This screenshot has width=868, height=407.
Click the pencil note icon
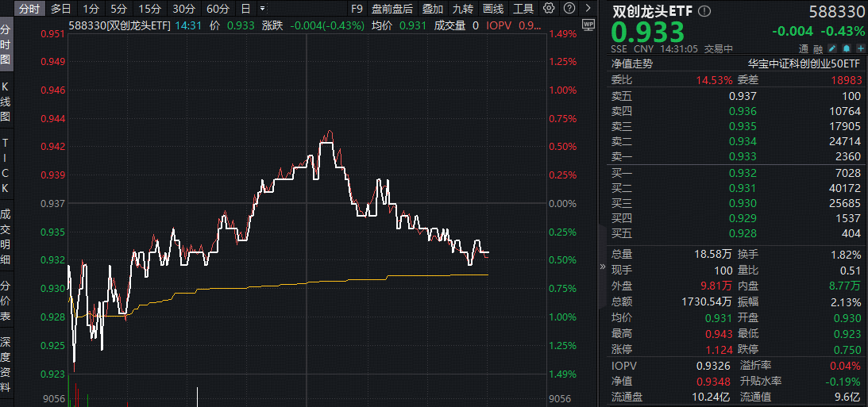(832, 48)
